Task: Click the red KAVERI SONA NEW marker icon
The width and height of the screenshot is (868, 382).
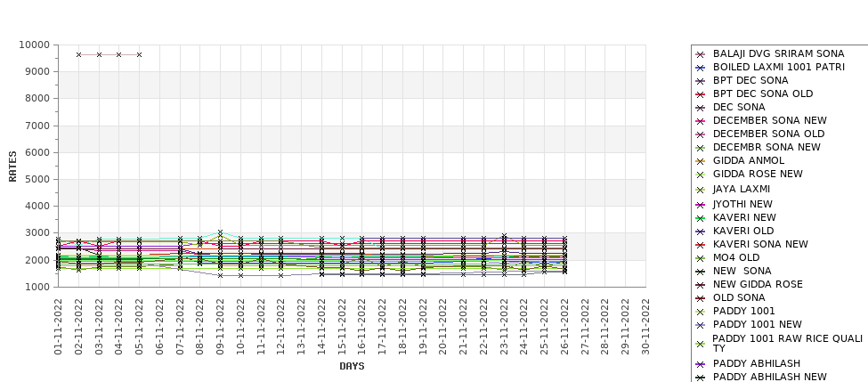Action: click(x=701, y=245)
